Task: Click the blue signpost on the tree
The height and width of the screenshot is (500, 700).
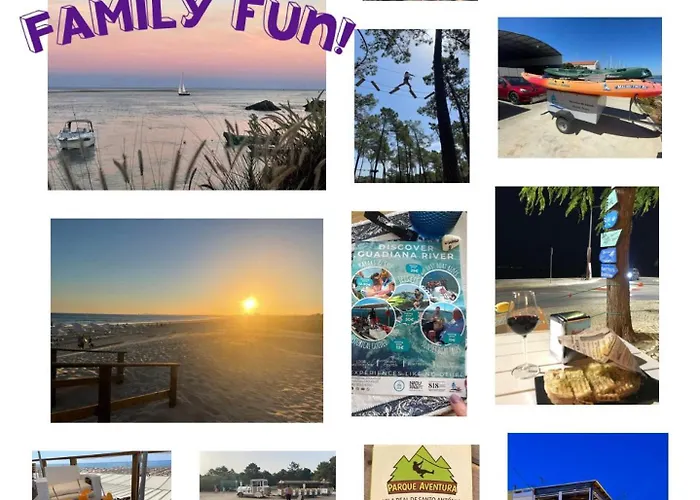Action: (x=610, y=234)
